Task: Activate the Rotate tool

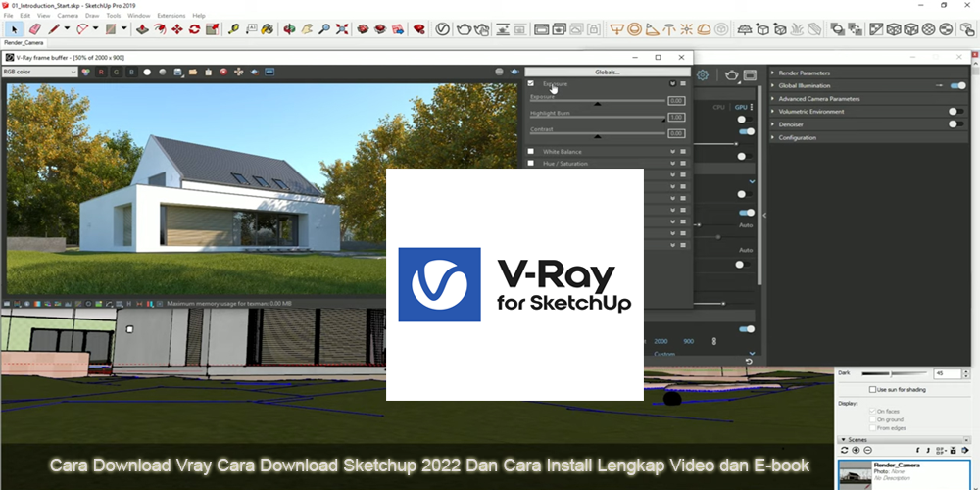Action: coord(194,28)
